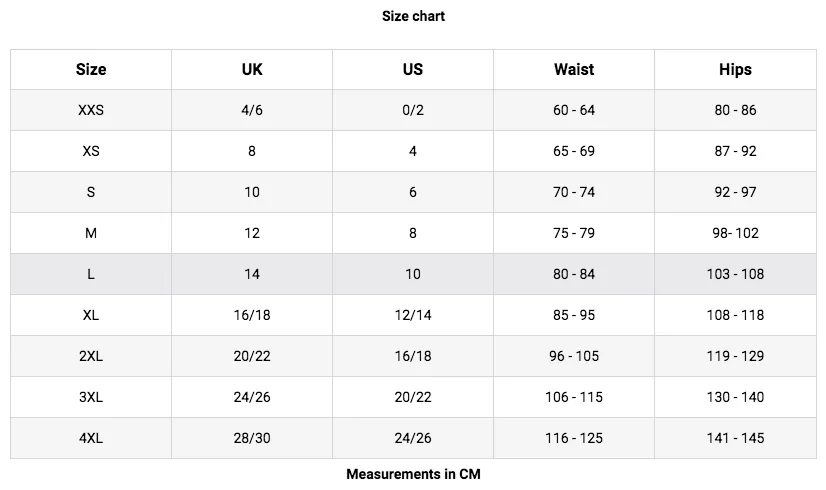
Task: Click the Measurements in CM note
Action: point(413,474)
